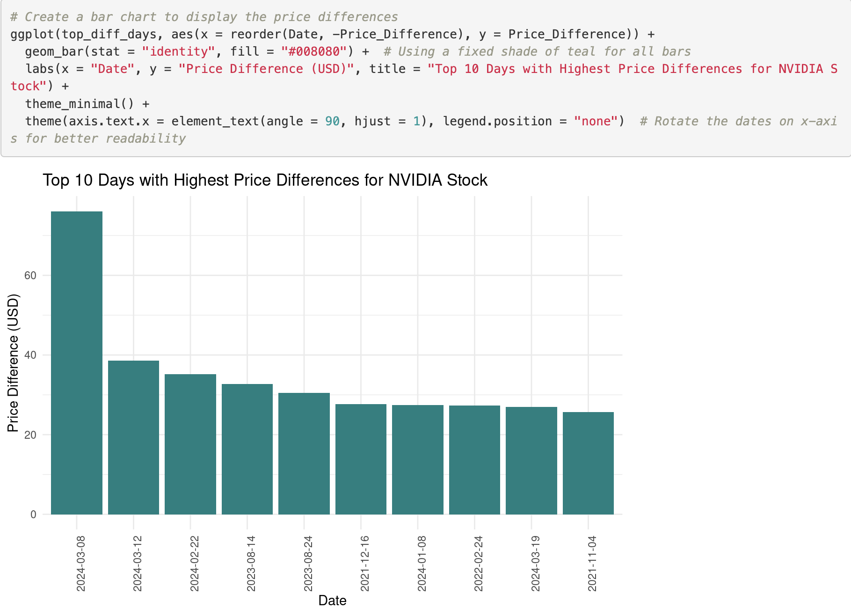Select the theme_minimal function text
The height and width of the screenshot is (616, 851).
pyautogui.click(x=77, y=103)
